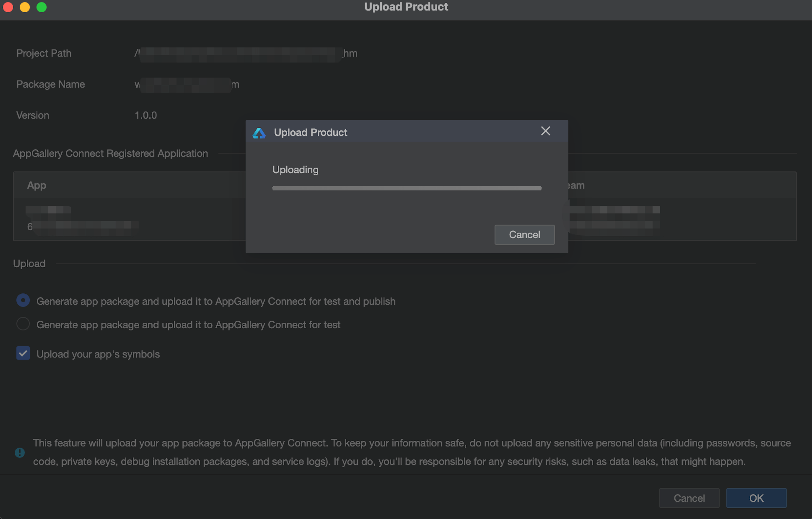812x519 pixels.
Task: Click the Upload Product window title text
Action: (x=406, y=7)
